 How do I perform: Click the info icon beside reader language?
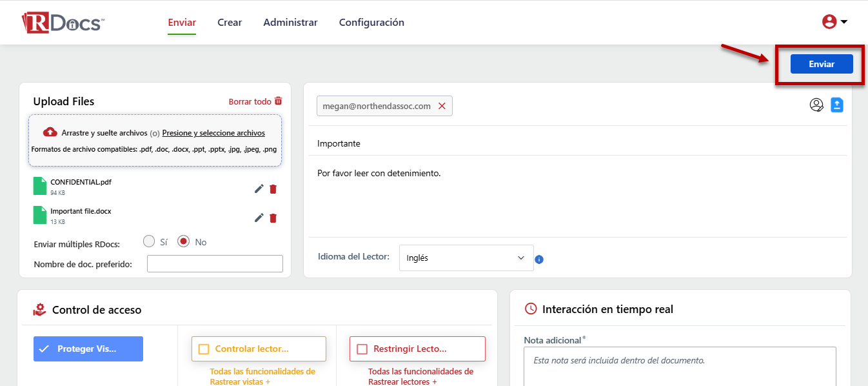coord(539,259)
